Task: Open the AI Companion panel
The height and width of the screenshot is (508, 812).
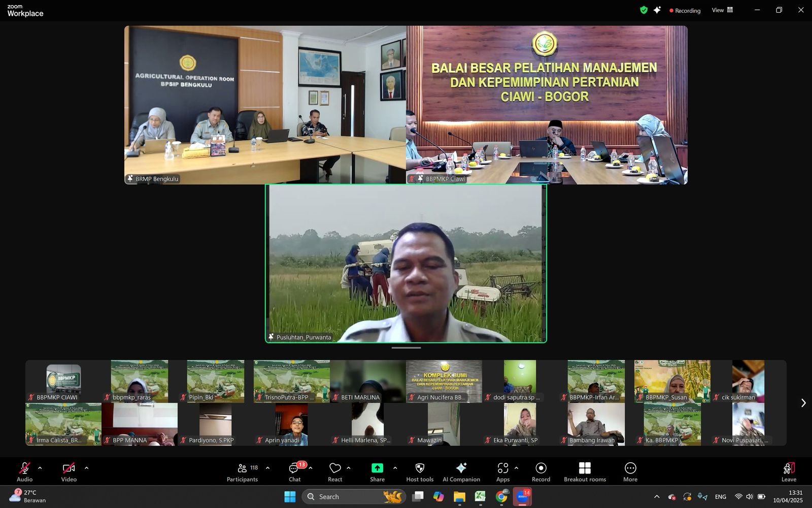Action: click(461, 472)
